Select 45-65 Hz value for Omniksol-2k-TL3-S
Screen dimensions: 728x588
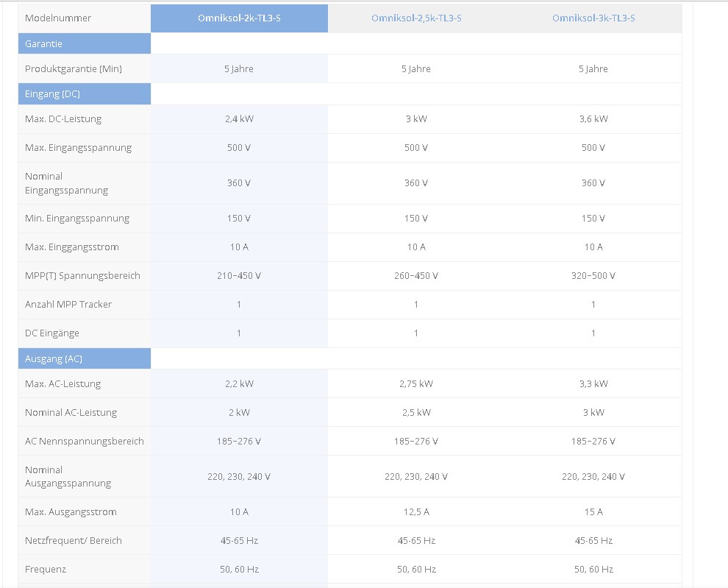click(x=239, y=541)
